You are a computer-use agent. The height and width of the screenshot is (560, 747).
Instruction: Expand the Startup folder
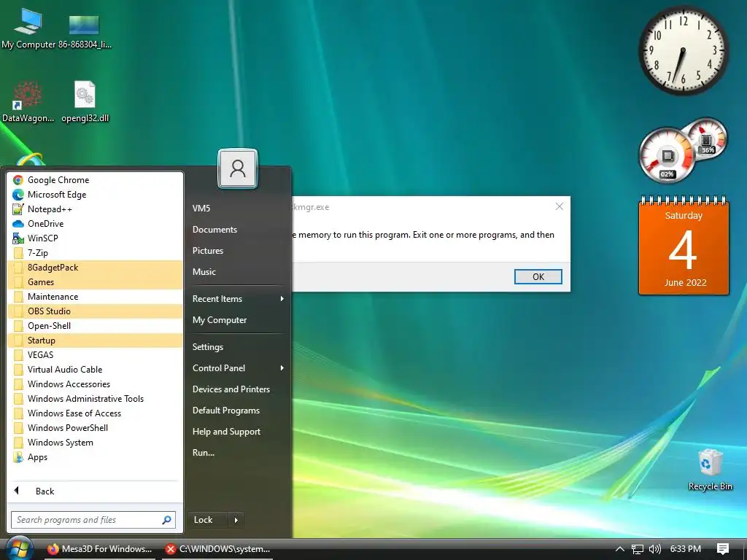click(96, 341)
